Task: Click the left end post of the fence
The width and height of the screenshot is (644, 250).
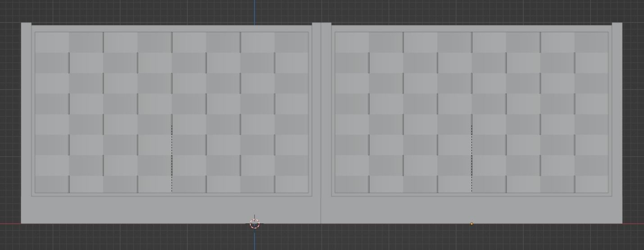Action: 26,123
